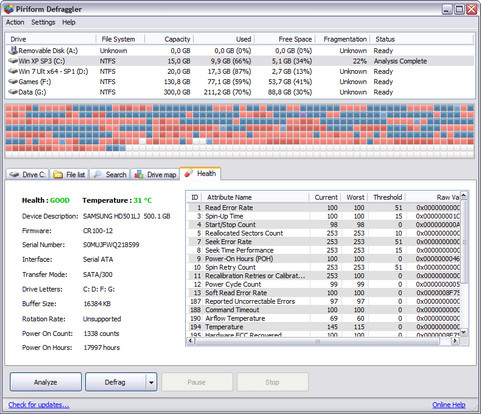Switch to the Drive map tab
The width and height of the screenshot is (481, 414).
pyautogui.click(x=155, y=175)
